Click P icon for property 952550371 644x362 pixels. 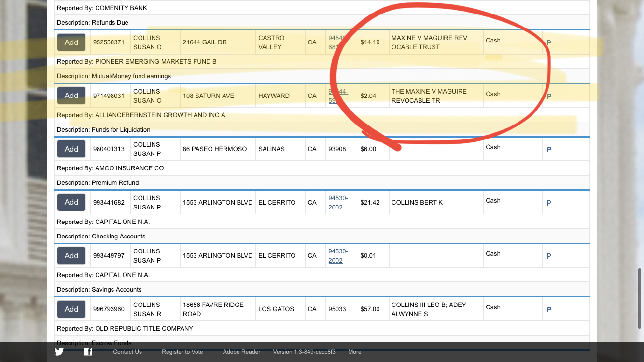[x=549, y=42]
